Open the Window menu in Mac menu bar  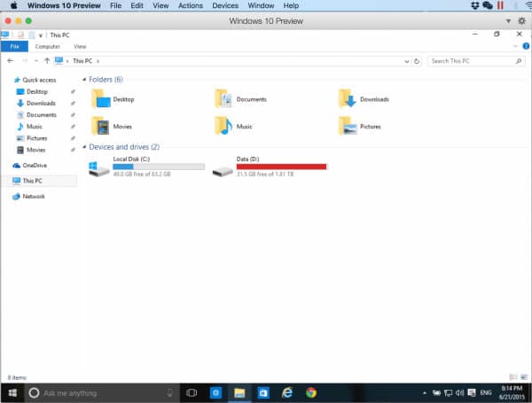pos(261,5)
